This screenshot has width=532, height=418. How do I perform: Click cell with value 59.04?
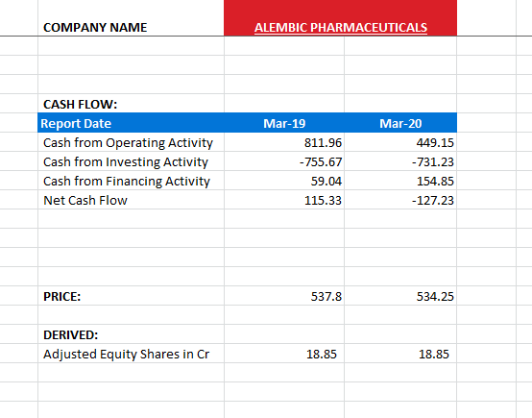point(284,181)
